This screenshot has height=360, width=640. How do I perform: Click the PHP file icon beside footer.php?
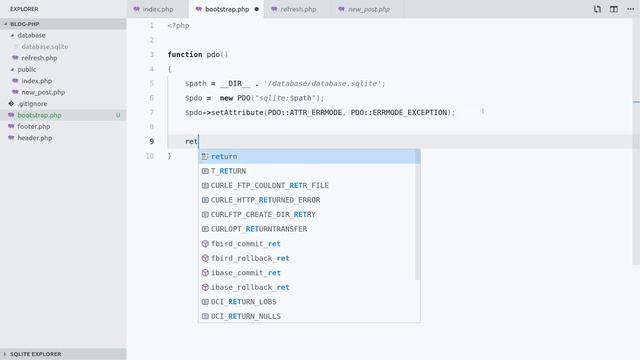(11, 127)
